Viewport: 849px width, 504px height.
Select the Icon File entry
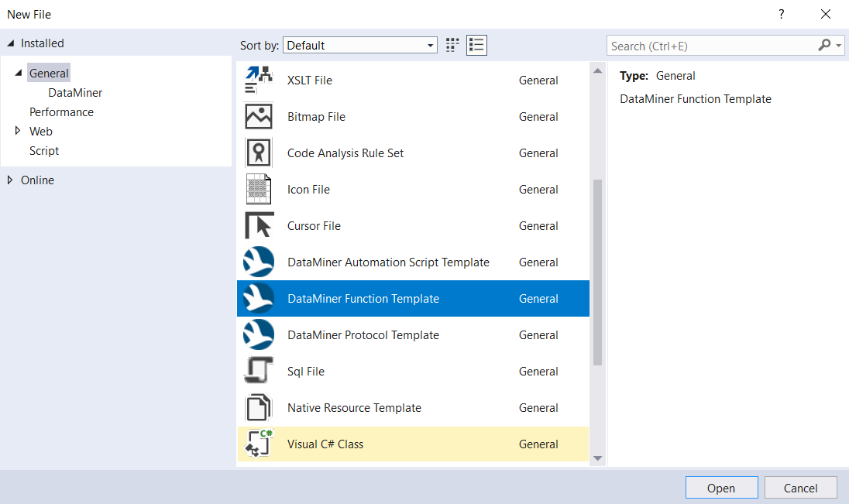pyautogui.click(x=413, y=189)
